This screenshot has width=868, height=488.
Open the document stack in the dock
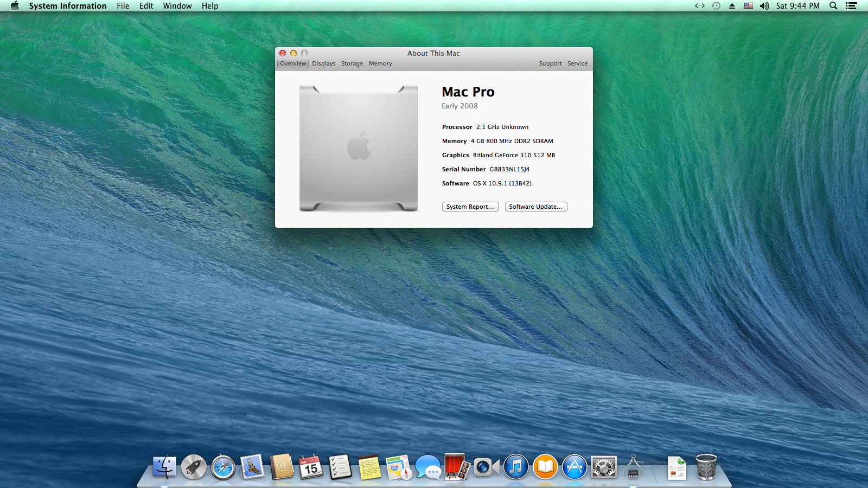point(677,468)
